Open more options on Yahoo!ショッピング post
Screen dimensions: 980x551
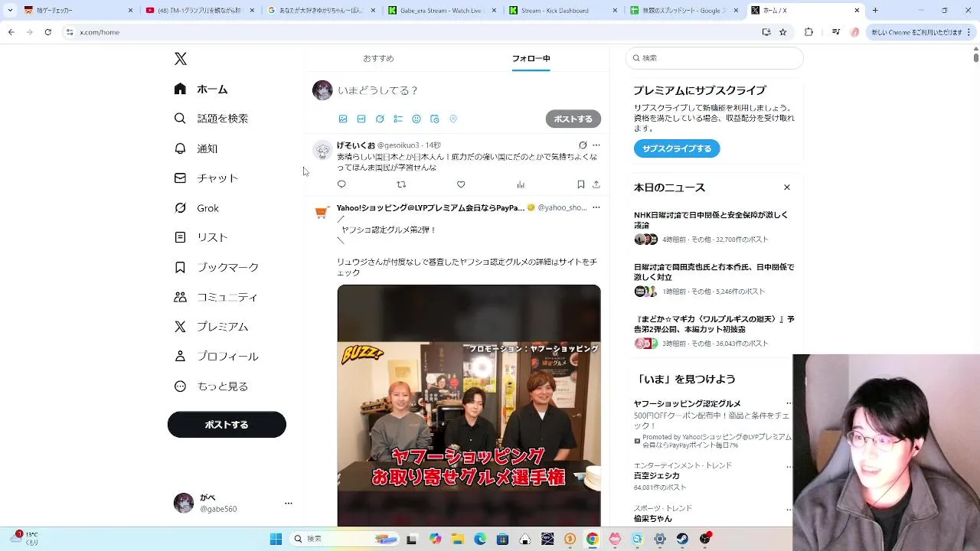pyautogui.click(x=596, y=207)
